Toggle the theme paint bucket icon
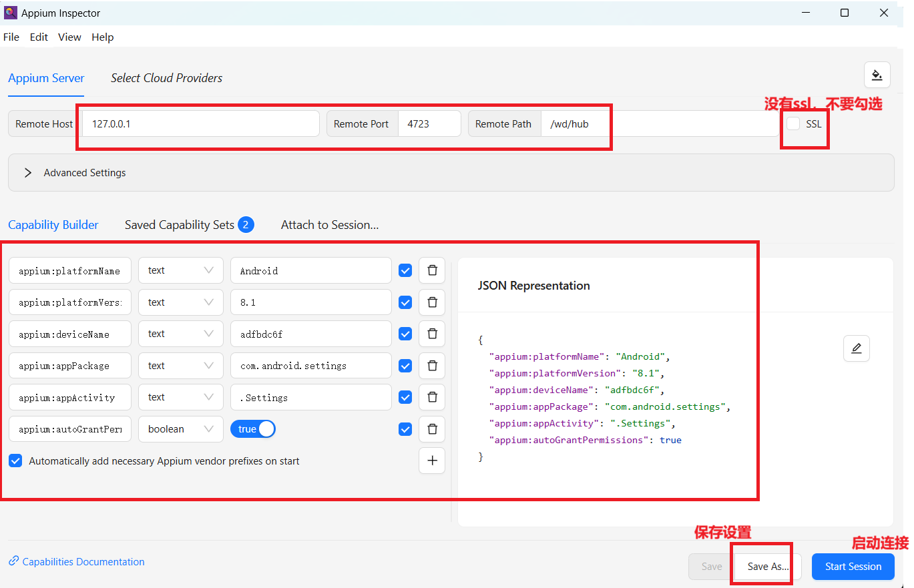 (x=877, y=75)
